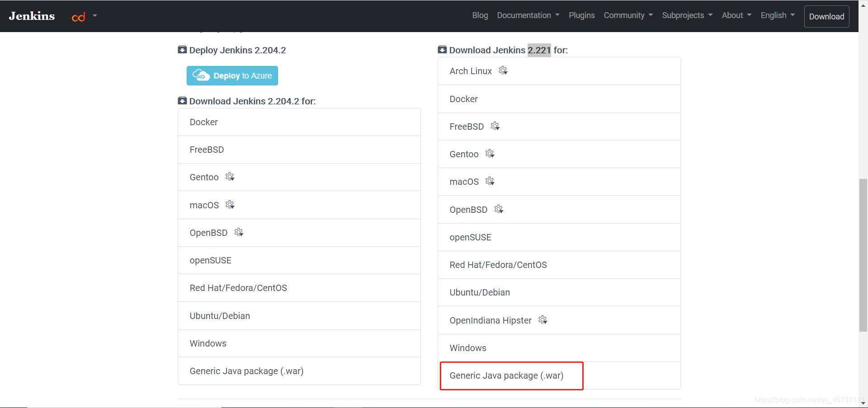Select Docker under Jenkins 2.221
The height and width of the screenshot is (408, 868).
pyautogui.click(x=559, y=99)
